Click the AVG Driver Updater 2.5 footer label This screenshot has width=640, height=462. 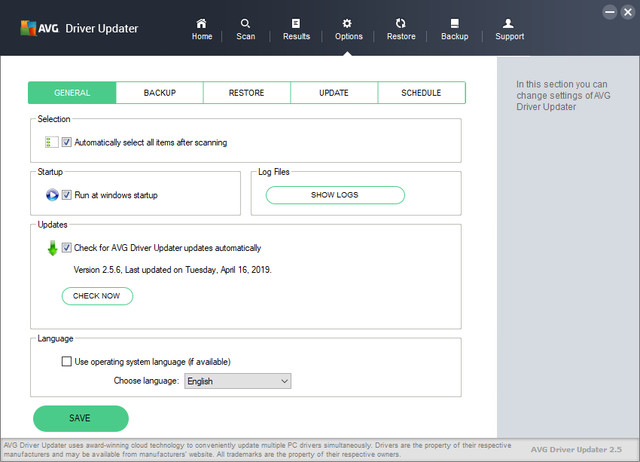[x=576, y=449]
